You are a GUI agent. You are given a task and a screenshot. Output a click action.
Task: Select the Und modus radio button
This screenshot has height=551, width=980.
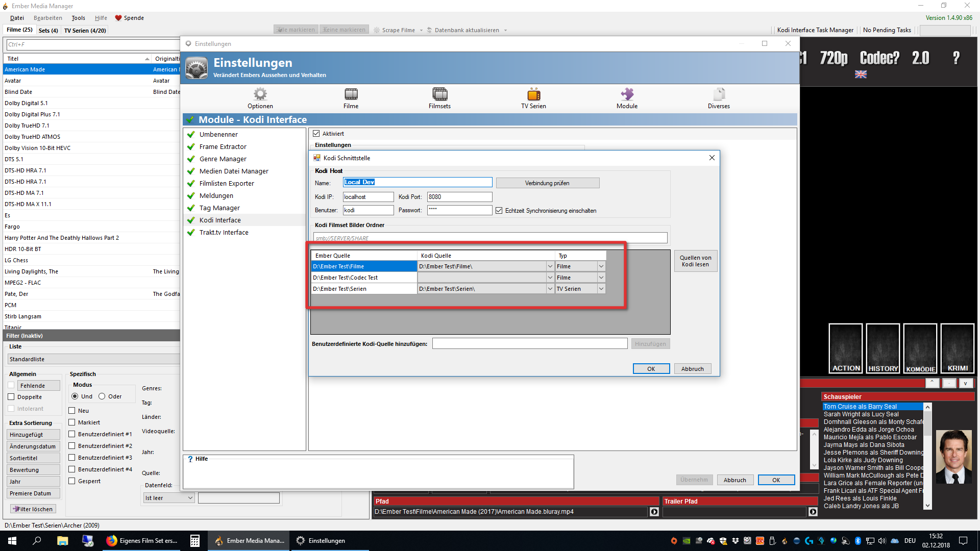pos(75,396)
